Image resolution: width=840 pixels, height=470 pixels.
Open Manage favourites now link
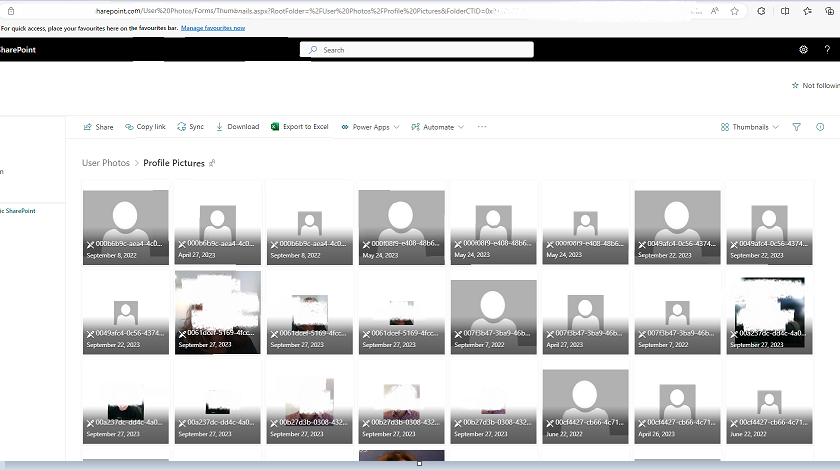[213, 28]
